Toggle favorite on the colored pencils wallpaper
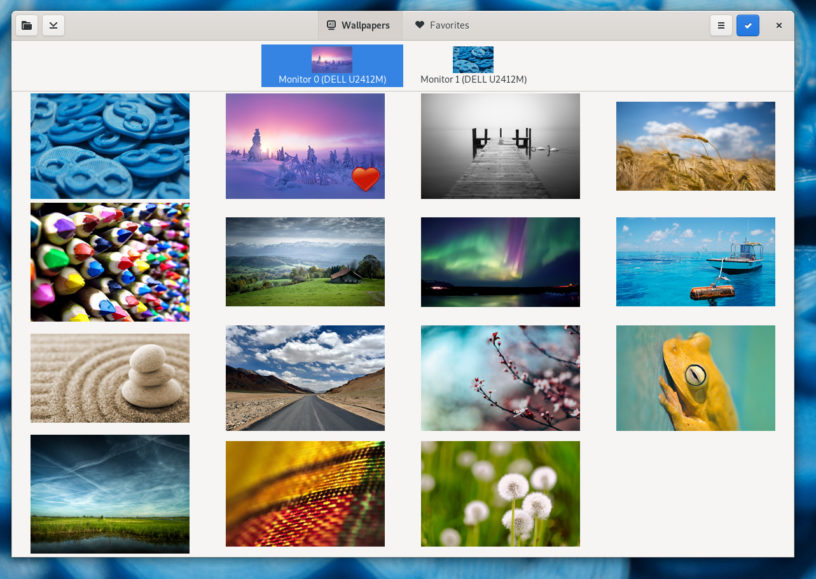The image size is (816, 579). (x=109, y=261)
